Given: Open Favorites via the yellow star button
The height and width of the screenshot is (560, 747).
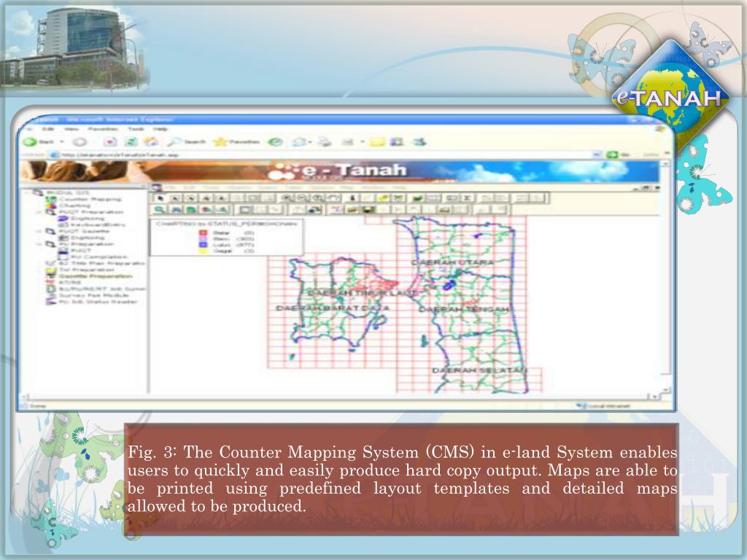Looking at the screenshot, I should [236, 141].
